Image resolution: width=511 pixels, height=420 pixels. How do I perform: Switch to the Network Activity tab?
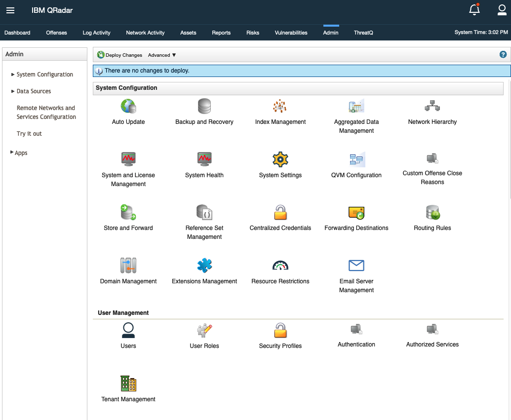145,33
